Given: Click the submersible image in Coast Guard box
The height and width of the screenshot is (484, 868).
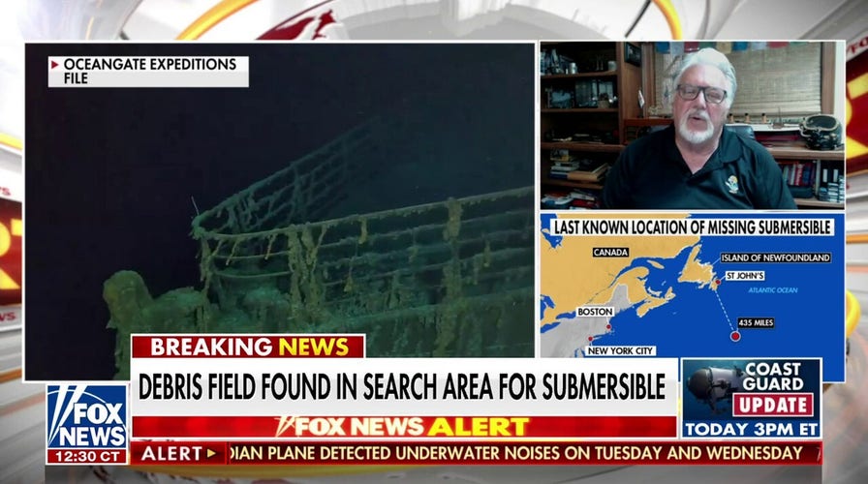Looking at the screenshot, I should coord(709,389).
